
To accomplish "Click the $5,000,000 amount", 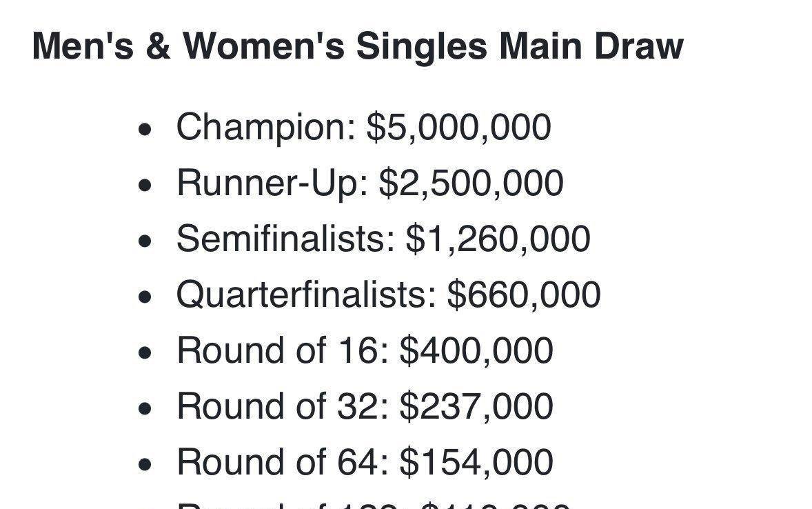I will click(x=459, y=127).
